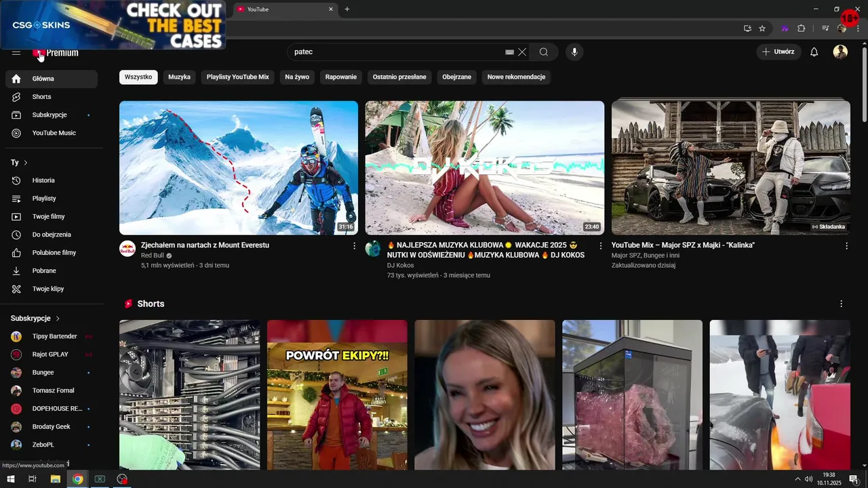Open Pobrane downloads in sidebar
Viewport: 868px width, 488px height.
(52, 270)
